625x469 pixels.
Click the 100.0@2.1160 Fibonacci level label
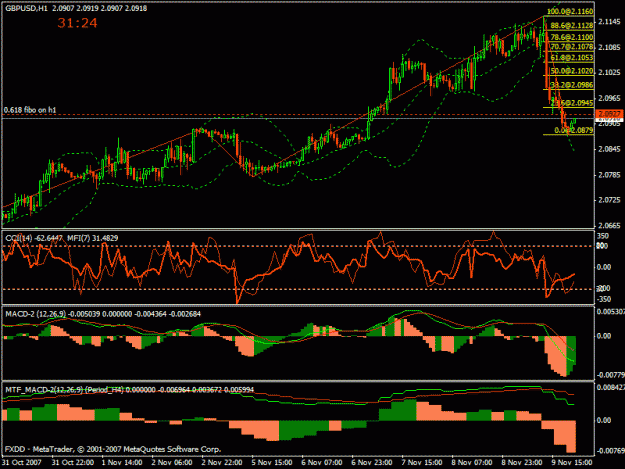(570, 12)
